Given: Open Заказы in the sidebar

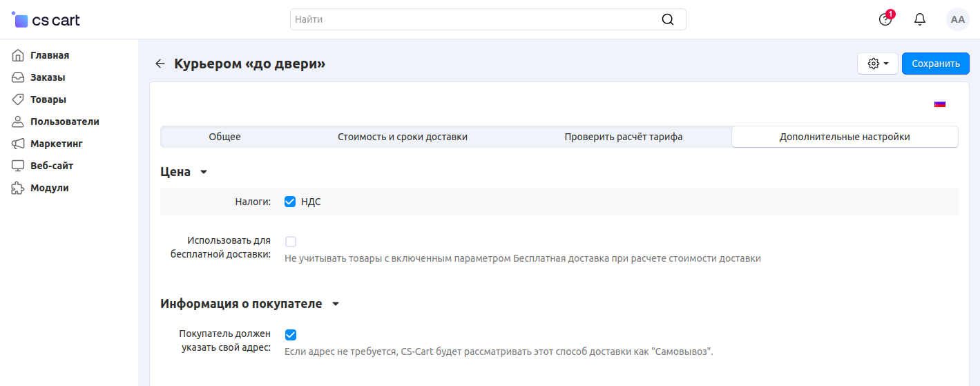Looking at the screenshot, I should click(x=48, y=77).
